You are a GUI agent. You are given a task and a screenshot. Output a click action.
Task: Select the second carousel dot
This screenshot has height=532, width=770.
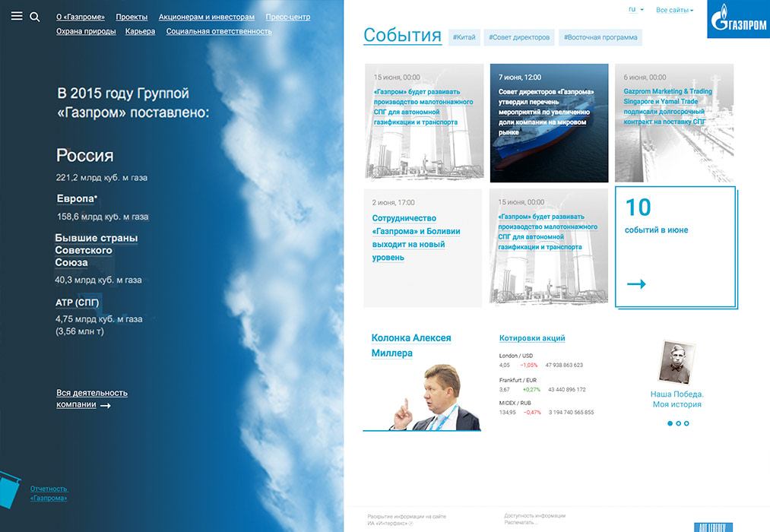click(x=678, y=423)
